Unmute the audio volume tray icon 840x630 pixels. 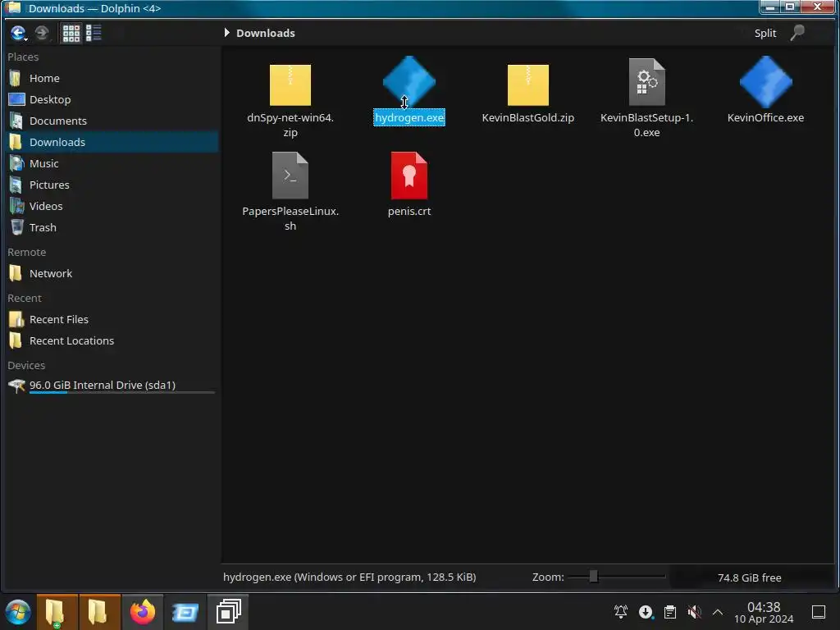694,612
